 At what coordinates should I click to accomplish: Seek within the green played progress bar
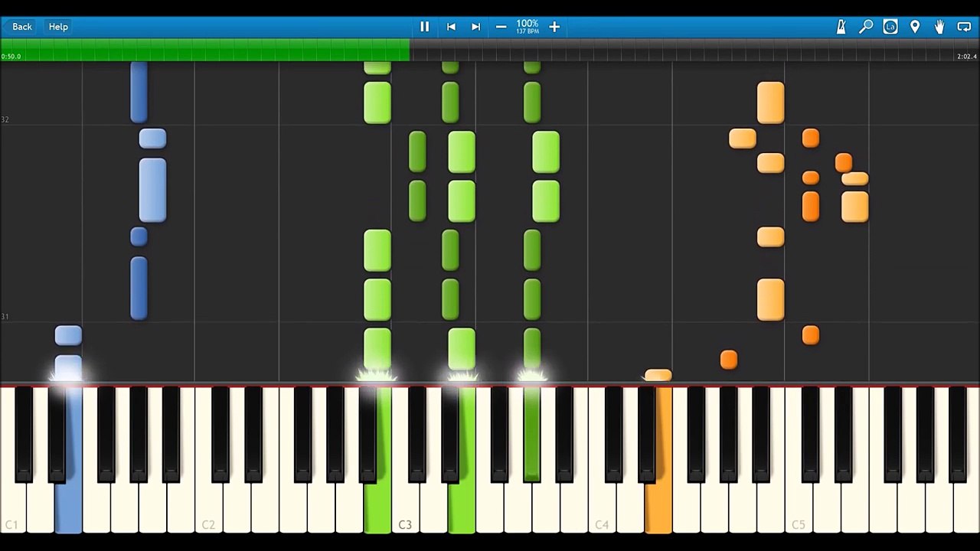pos(204,51)
